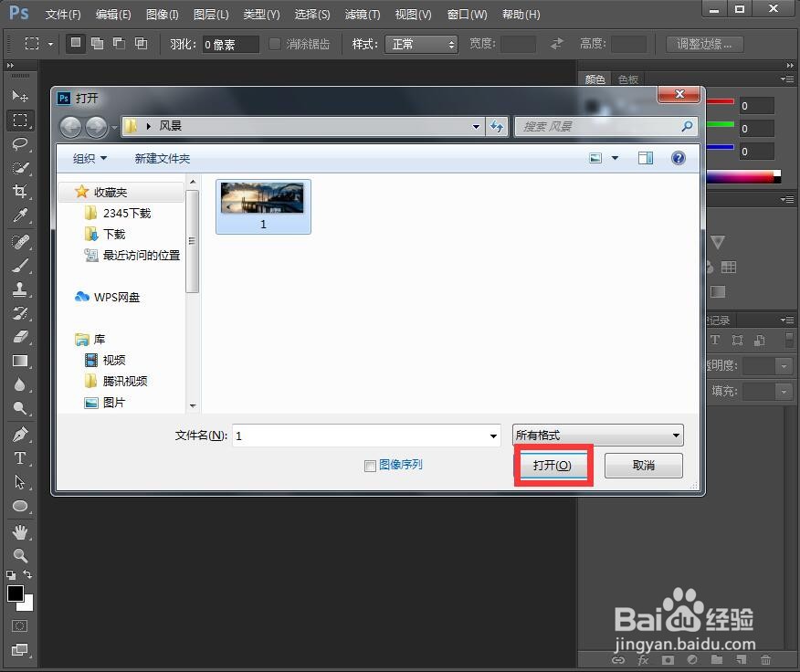The height and width of the screenshot is (672, 800).
Task: Open the 文件(F) menu
Action: tap(63, 15)
